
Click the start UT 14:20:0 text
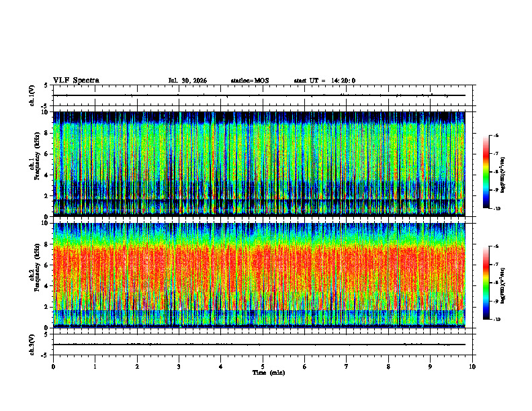[x=324, y=81]
